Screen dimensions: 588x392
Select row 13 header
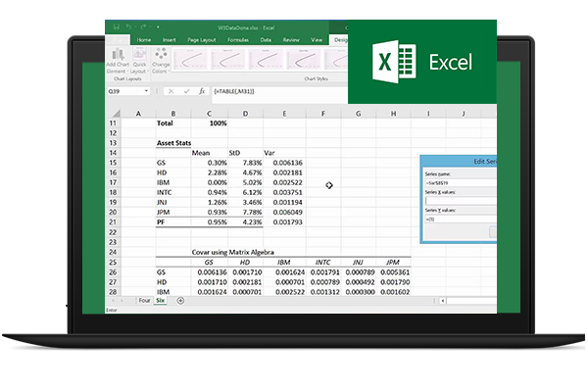point(113,143)
